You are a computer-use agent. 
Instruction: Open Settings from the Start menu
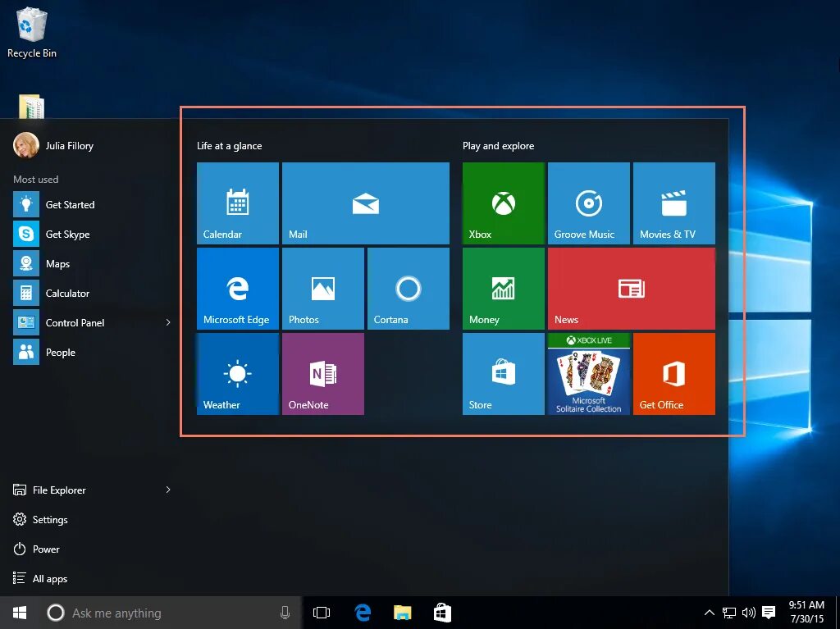[49, 519]
